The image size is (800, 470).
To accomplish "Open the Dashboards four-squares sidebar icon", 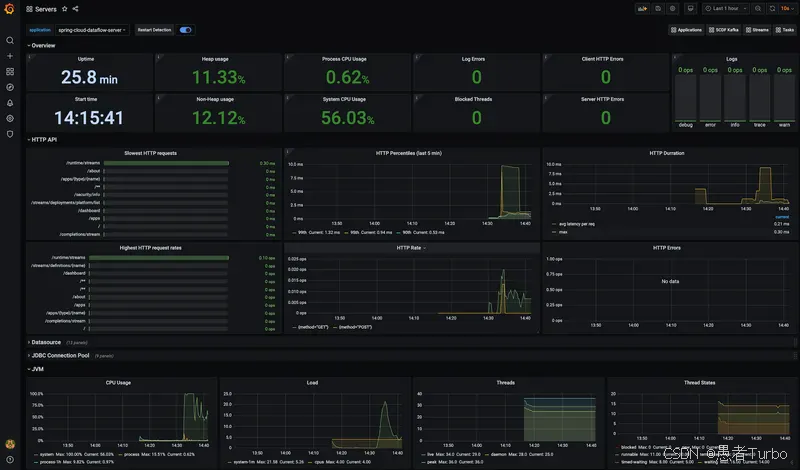I will [10, 71].
